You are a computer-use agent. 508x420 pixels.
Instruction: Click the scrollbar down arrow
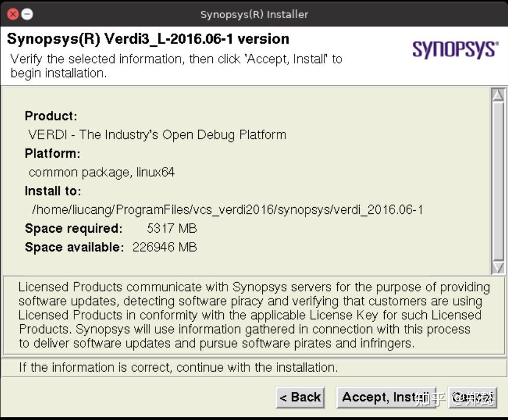click(x=498, y=267)
